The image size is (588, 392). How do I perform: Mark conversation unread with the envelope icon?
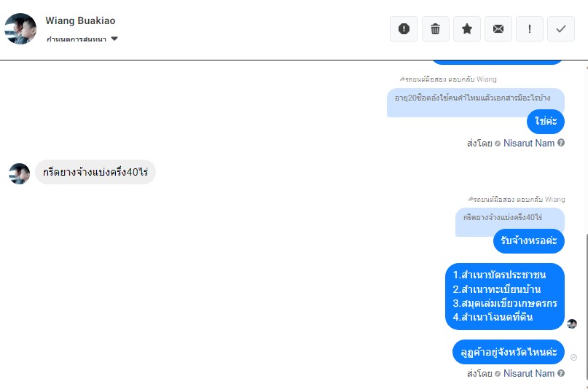point(498,29)
